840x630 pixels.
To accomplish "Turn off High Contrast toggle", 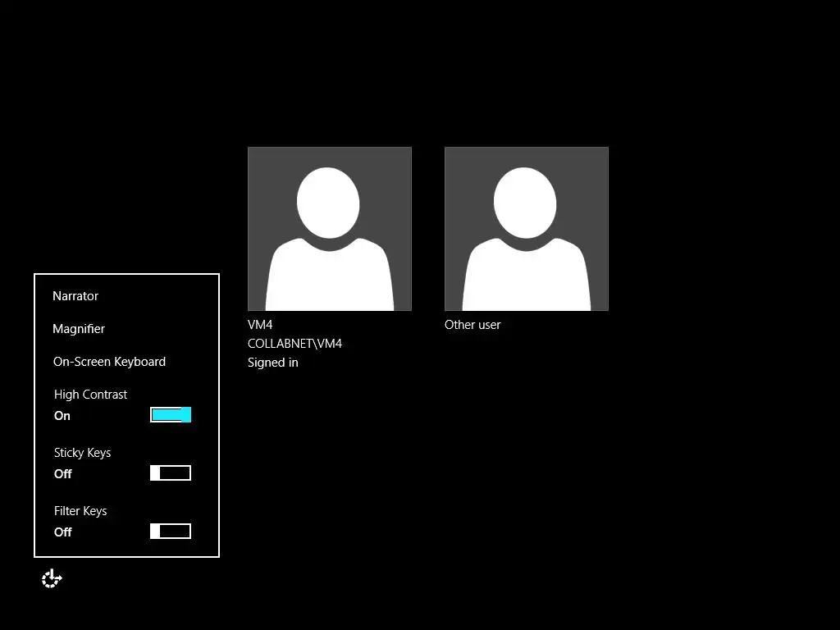I will (x=171, y=414).
